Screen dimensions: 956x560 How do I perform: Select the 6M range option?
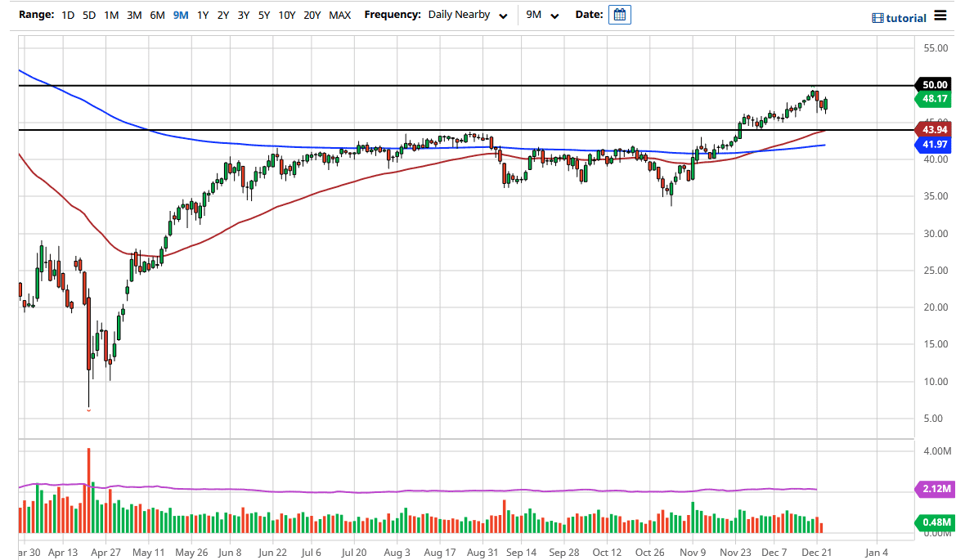point(156,14)
